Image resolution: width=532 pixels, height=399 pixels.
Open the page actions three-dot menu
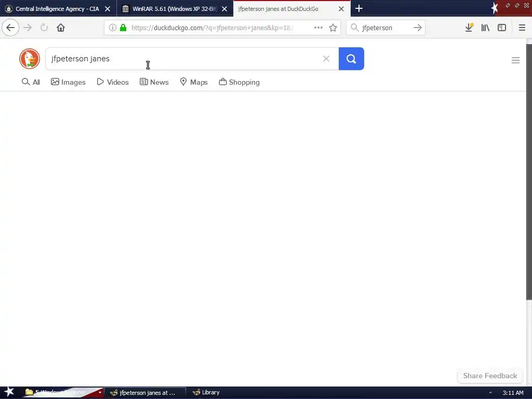point(318,28)
